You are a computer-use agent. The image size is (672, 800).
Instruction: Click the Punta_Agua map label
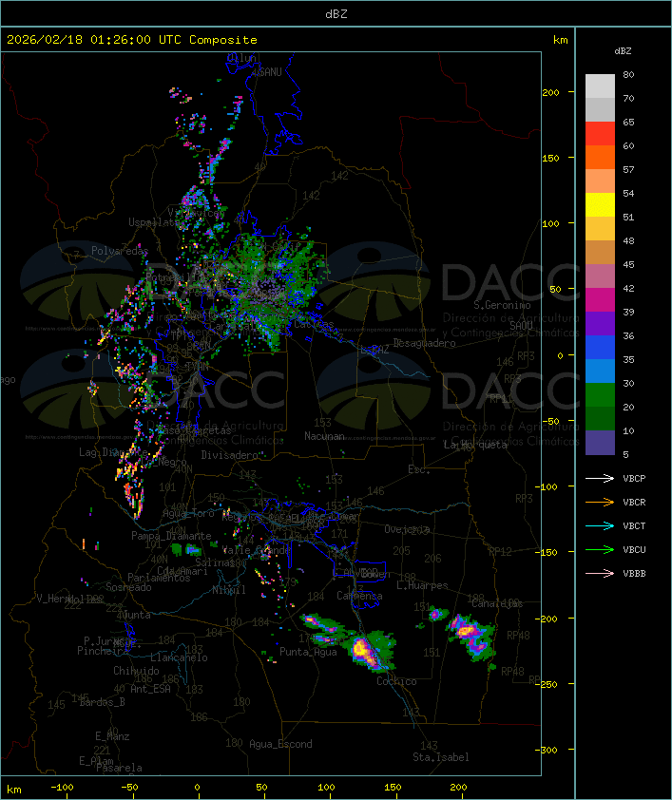pyautogui.click(x=308, y=652)
